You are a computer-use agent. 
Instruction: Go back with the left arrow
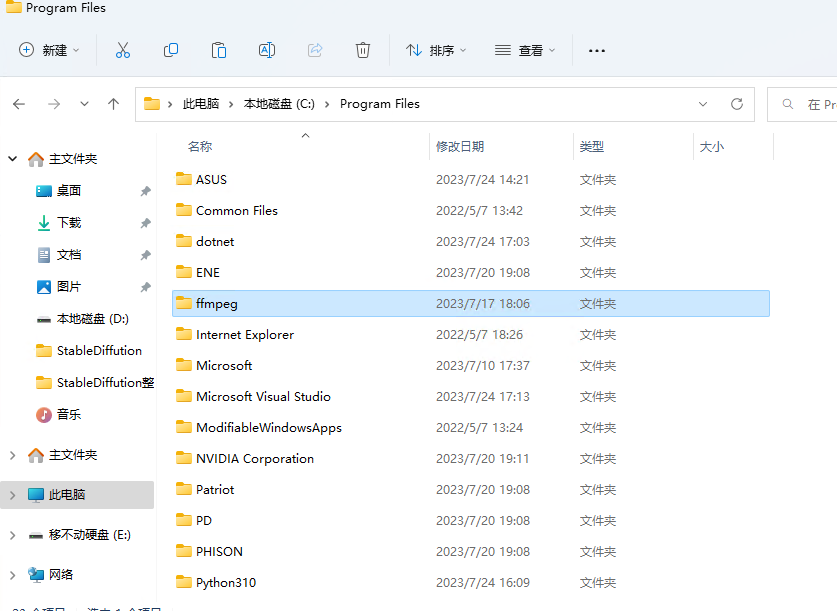(19, 104)
